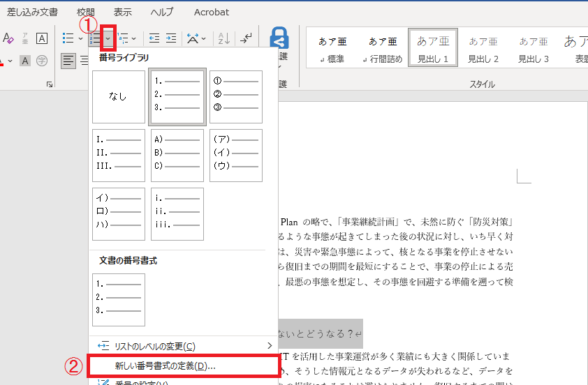This screenshot has height=385, width=588.
Task: Choose the circled numbers ①②③ format
Action: [x=236, y=97]
